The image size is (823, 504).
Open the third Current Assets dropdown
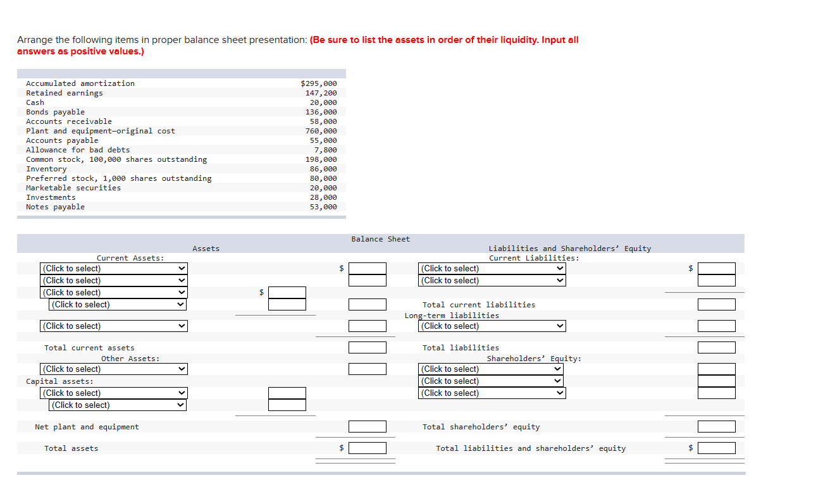click(113, 292)
